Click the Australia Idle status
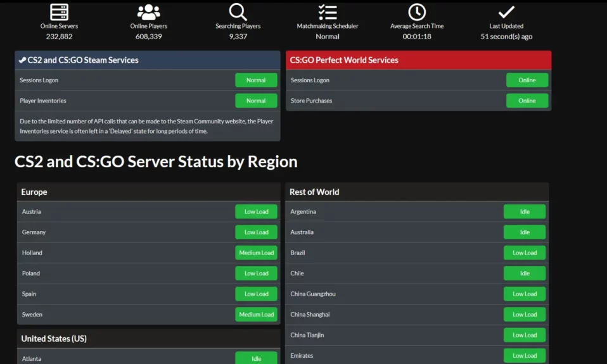607x364 pixels. (x=525, y=232)
